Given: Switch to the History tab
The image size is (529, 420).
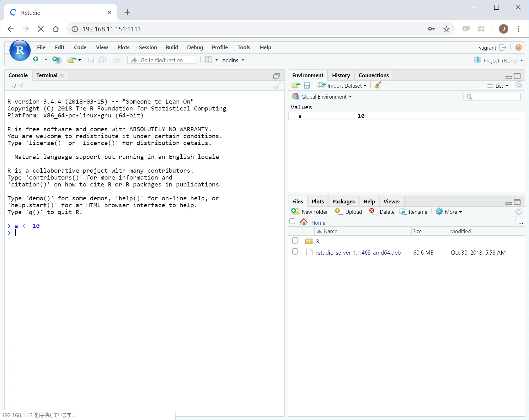Looking at the screenshot, I should pyautogui.click(x=341, y=75).
